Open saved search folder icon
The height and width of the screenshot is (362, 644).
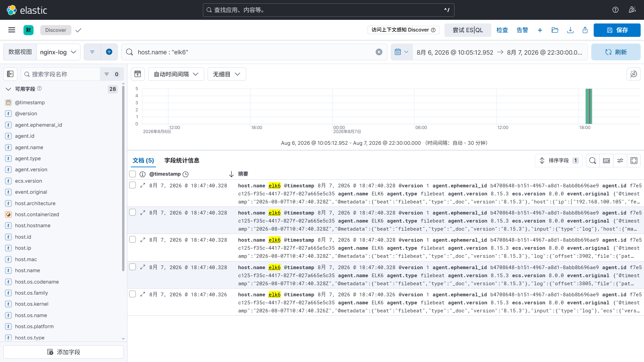click(555, 30)
